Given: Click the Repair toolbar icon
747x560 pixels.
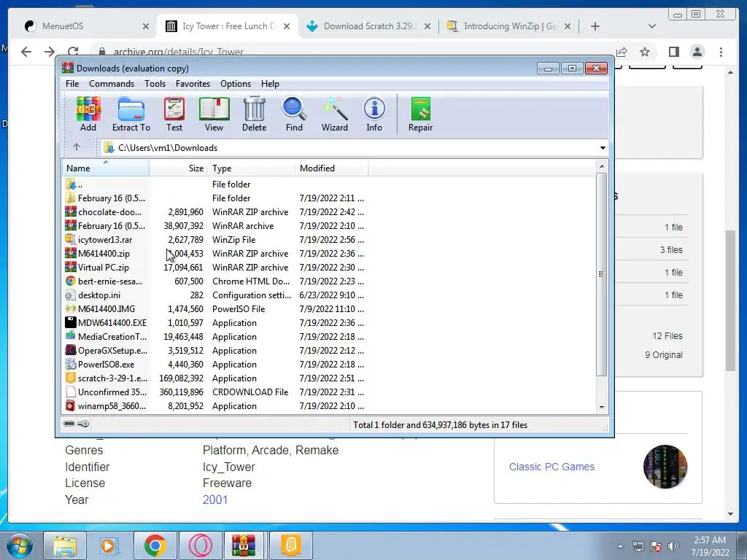Looking at the screenshot, I should 420,114.
